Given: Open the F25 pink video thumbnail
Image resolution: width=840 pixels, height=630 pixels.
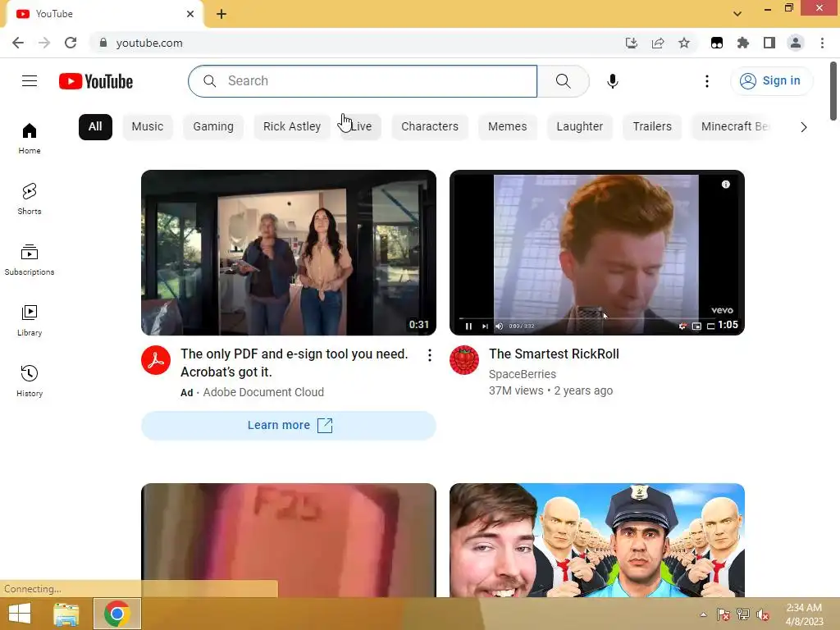Looking at the screenshot, I should point(289,540).
